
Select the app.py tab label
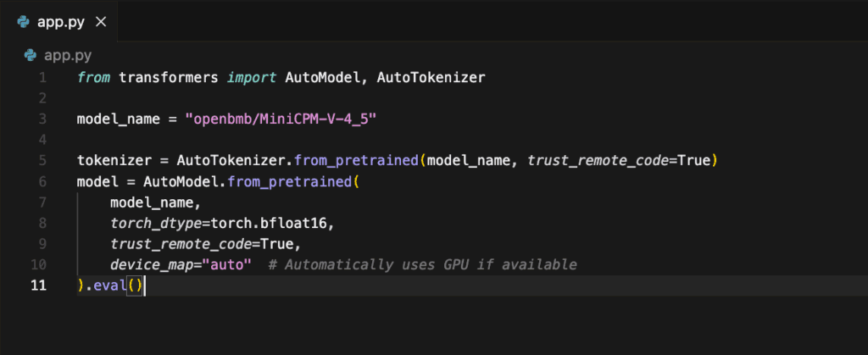pos(61,23)
